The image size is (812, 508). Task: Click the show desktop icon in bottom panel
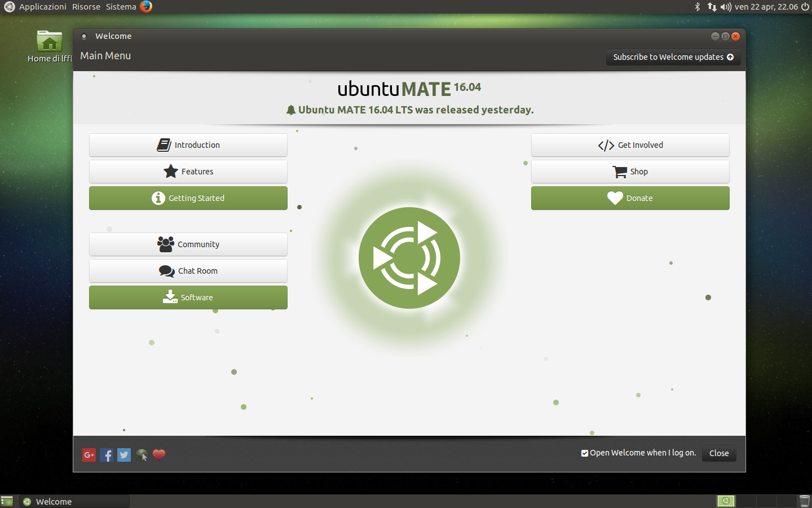point(7,501)
